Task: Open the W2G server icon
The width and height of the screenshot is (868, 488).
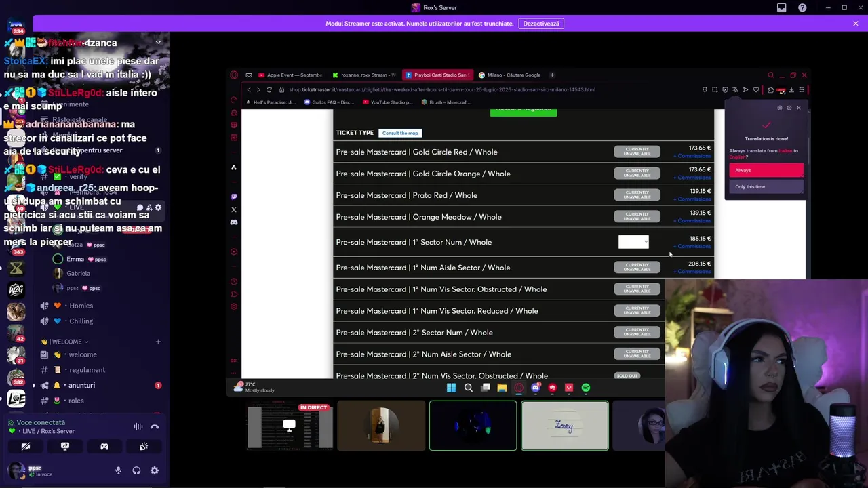Action: coord(16,289)
